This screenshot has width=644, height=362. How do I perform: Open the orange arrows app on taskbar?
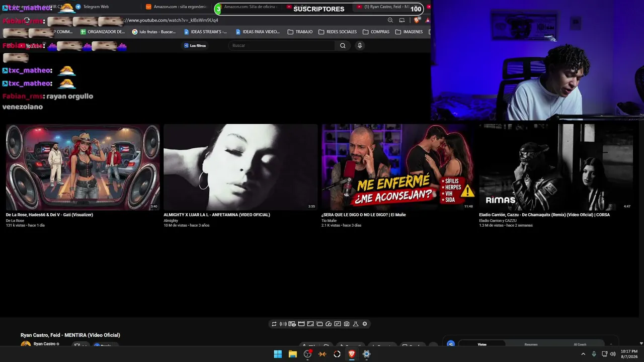click(323, 354)
